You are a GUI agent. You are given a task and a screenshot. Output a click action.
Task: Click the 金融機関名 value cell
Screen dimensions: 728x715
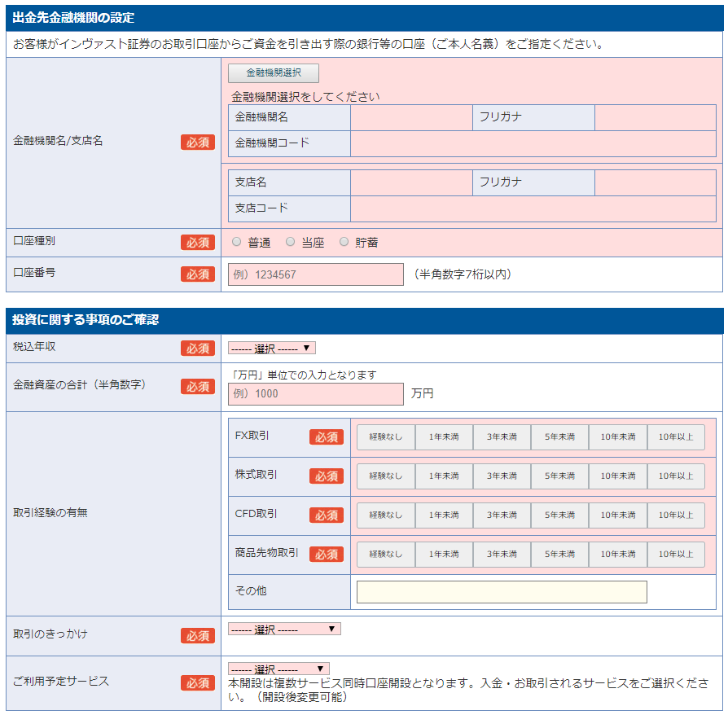tap(411, 117)
